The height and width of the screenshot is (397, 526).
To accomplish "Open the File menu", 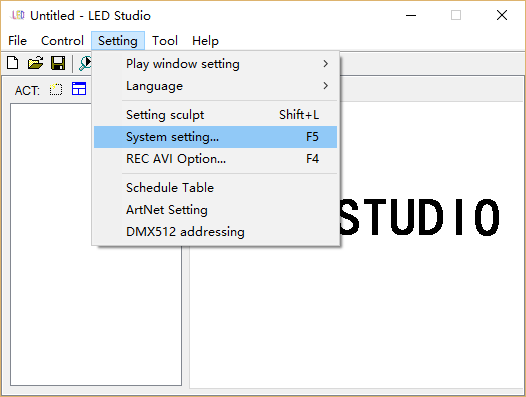I will click(17, 41).
